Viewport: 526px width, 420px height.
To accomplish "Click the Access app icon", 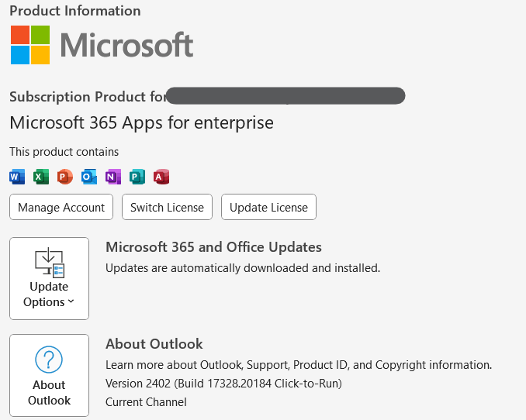I will tap(161, 177).
